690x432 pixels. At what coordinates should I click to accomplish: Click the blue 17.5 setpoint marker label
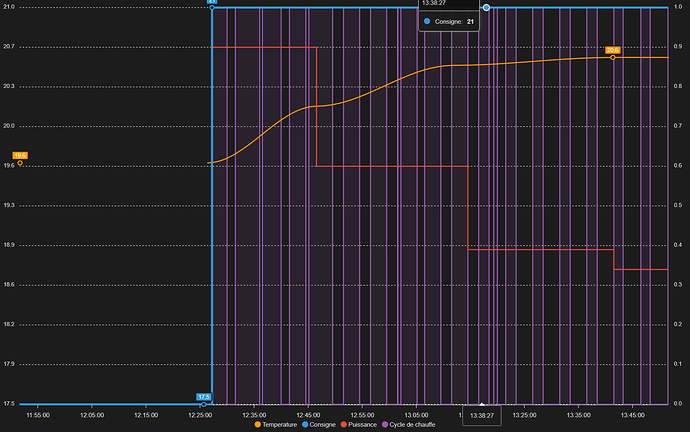204,397
